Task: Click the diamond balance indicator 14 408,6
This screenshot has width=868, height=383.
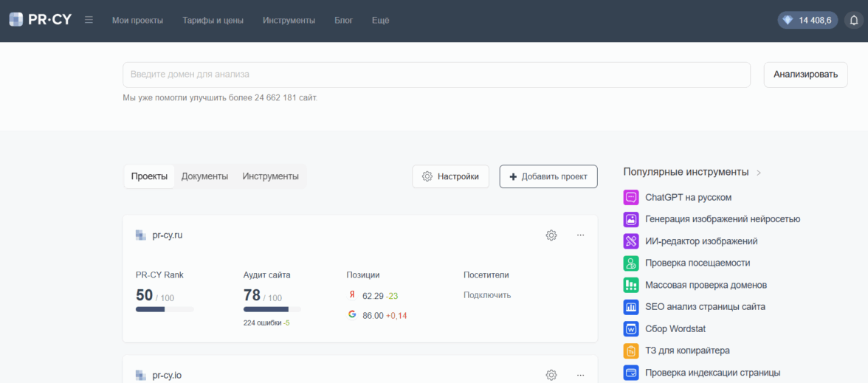Action: tap(808, 20)
